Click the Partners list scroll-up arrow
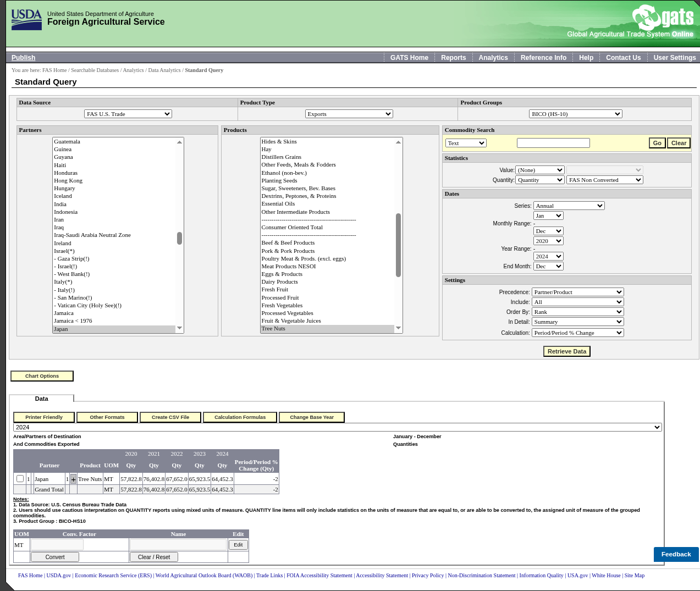Screen dimensions: 700x591 coord(179,142)
